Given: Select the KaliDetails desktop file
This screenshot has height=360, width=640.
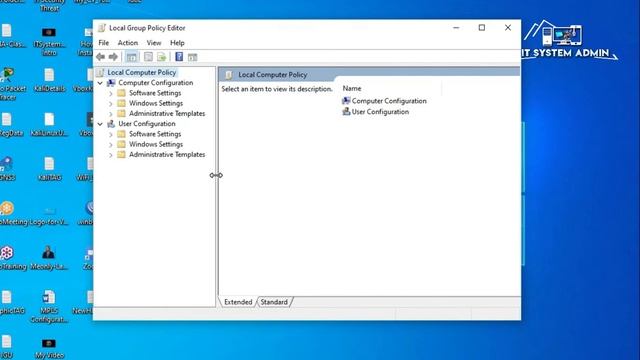Looking at the screenshot, I should [49, 80].
